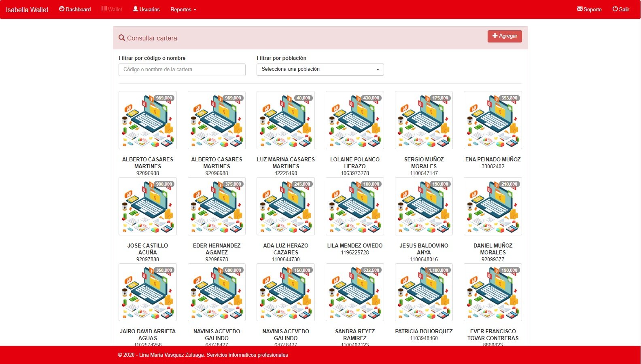Click the Wallet item in the navbar
This screenshot has width=641, height=364.
pos(112,9)
